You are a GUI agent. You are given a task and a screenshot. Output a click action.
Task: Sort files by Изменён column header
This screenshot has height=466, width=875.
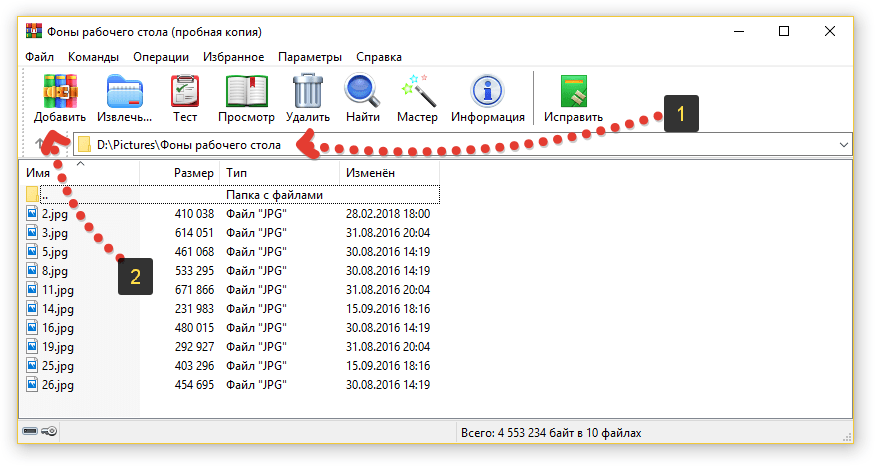[x=370, y=173]
